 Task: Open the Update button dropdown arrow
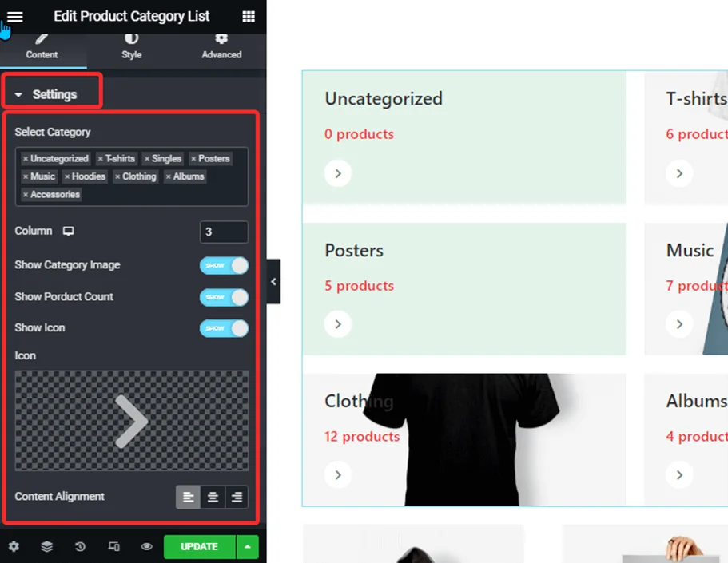[x=248, y=546]
